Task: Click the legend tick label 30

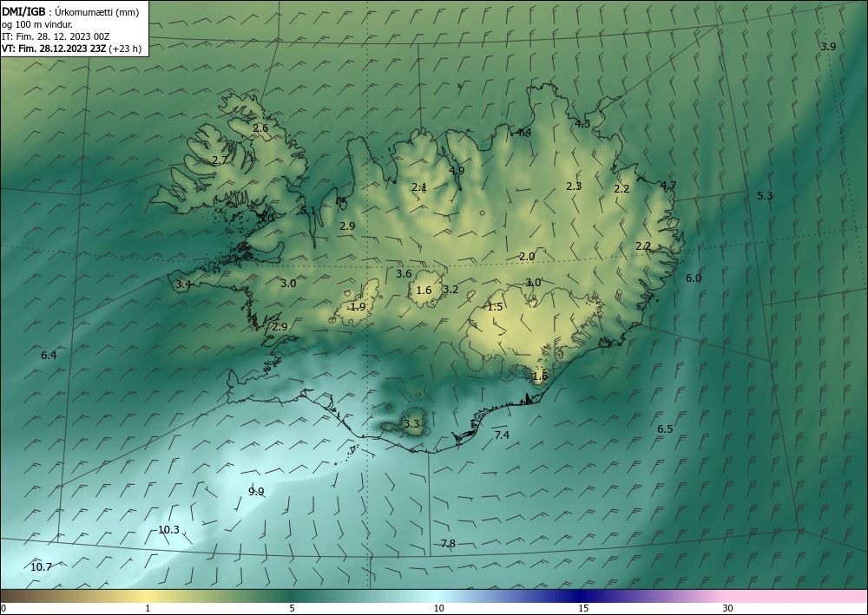Action: coord(728,608)
